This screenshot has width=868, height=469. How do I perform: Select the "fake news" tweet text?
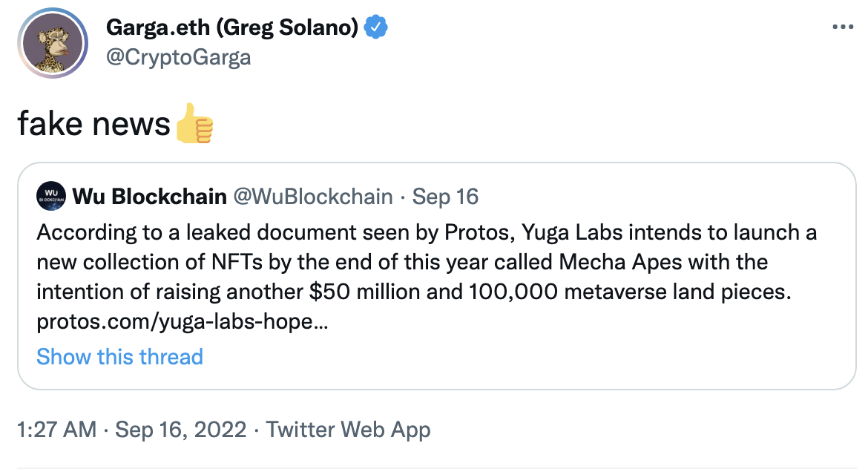pyautogui.click(x=93, y=125)
